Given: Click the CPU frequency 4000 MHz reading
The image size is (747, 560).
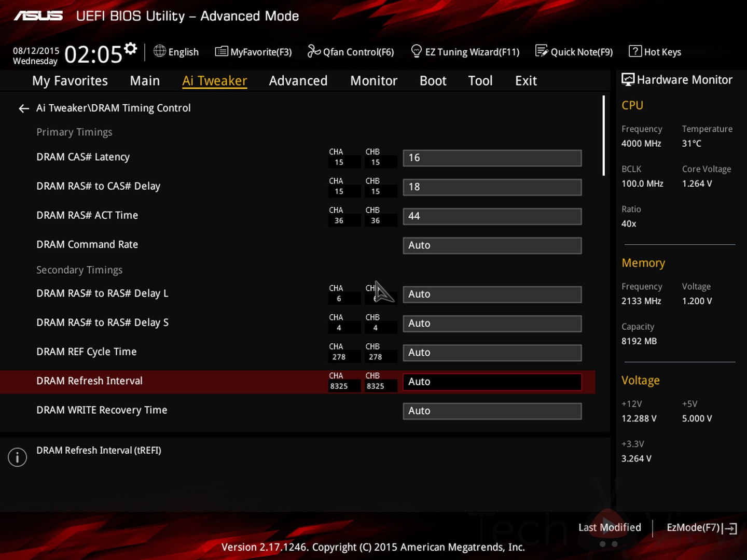Looking at the screenshot, I should (x=641, y=144).
